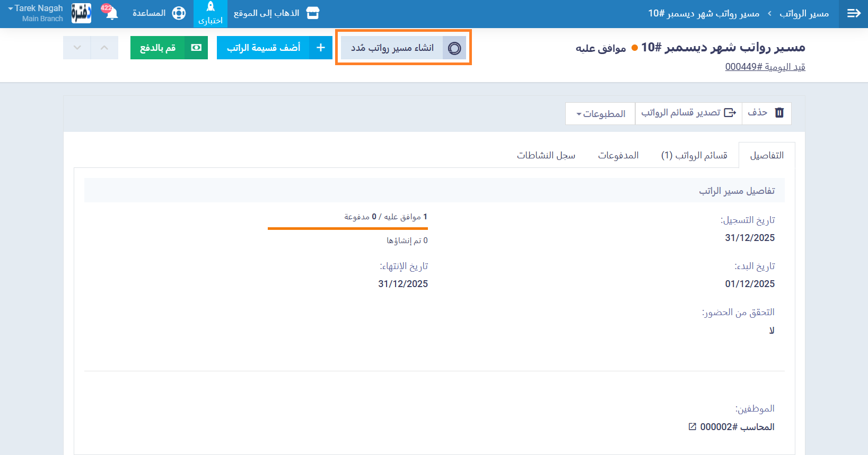The height and width of the screenshot is (455, 868).
Task: Click the rocket trial icon
Action: point(211,7)
